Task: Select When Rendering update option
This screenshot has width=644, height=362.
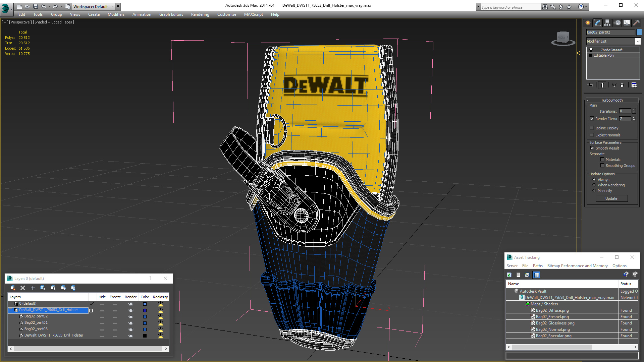Action: (594, 185)
